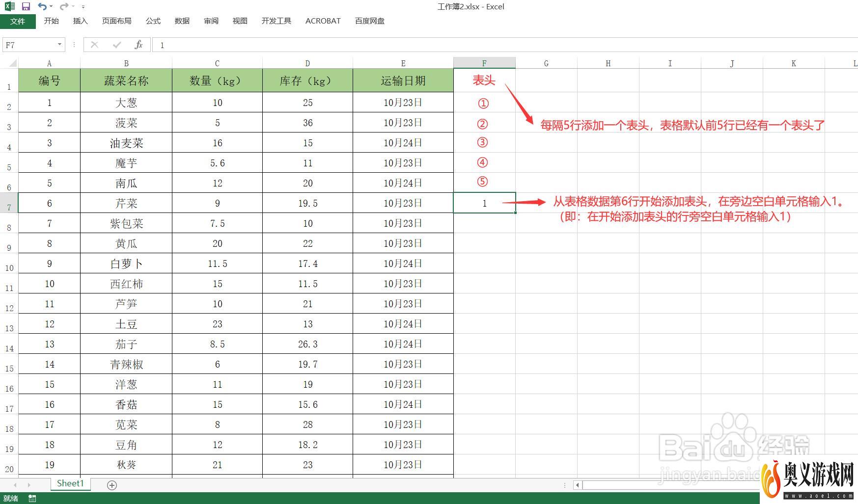The width and height of the screenshot is (858, 504).
Task: Open the 公式 ribbon tab
Action: pos(153,21)
